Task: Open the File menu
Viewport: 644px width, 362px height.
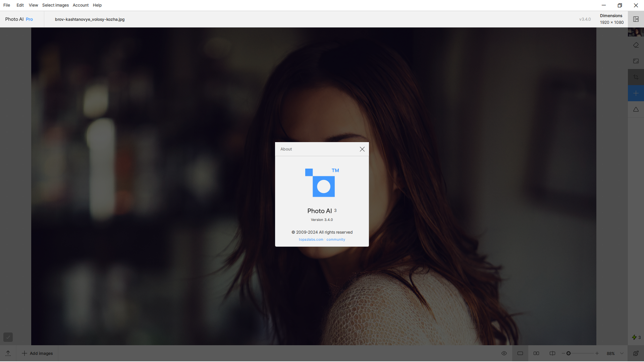Action: [x=7, y=5]
